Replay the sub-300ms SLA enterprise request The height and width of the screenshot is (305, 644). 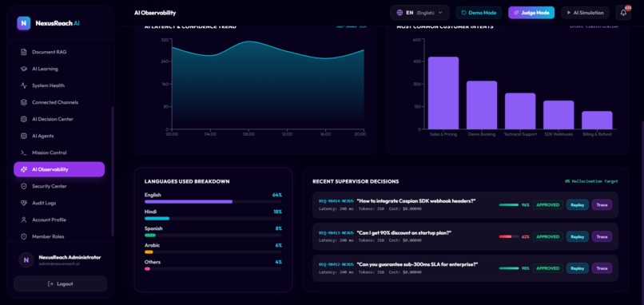pyautogui.click(x=577, y=268)
